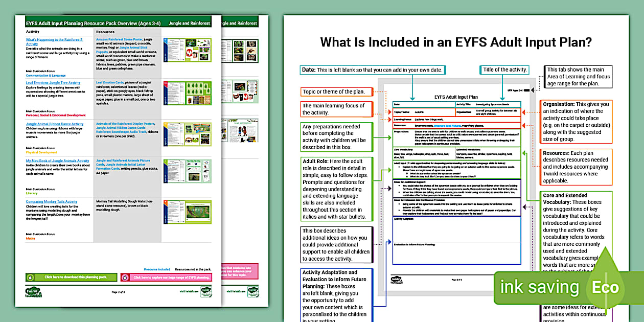Viewport: 644px width, 322px height.
Task: Click the Twinkl logo in the Adult Input Plan footer
Action: (396, 279)
